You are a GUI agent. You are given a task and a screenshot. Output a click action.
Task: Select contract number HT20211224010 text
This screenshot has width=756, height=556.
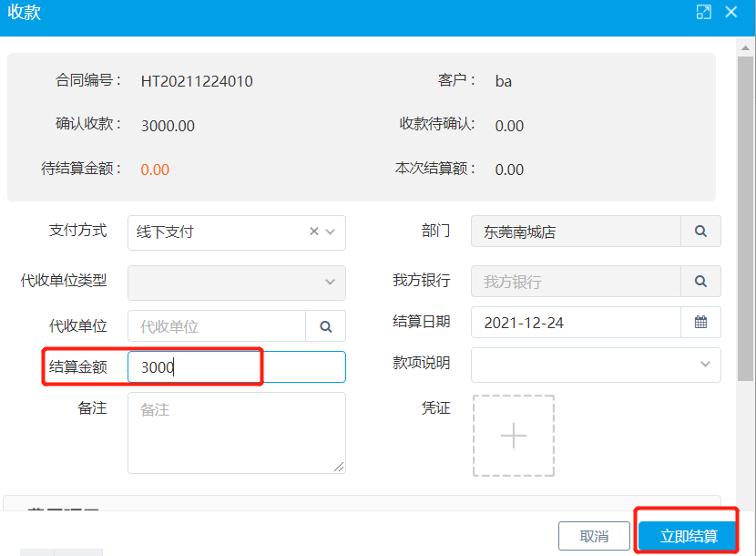[197, 81]
